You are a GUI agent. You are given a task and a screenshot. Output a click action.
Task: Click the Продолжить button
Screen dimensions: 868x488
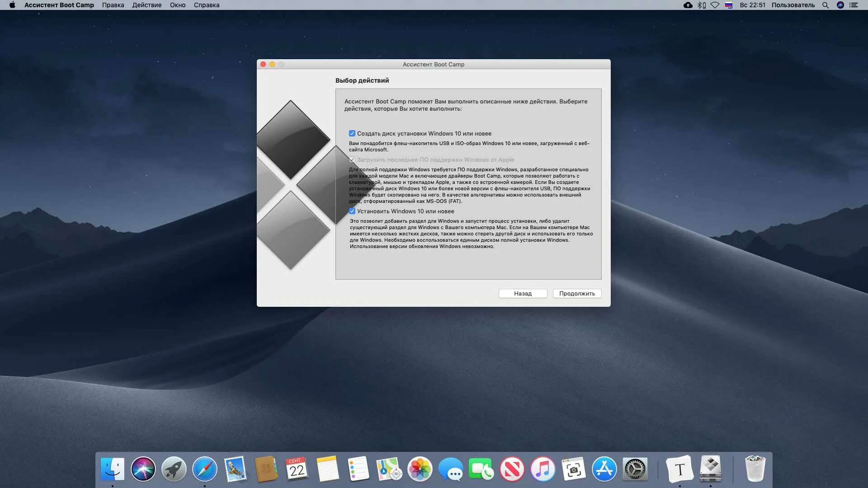click(x=577, y=293)
